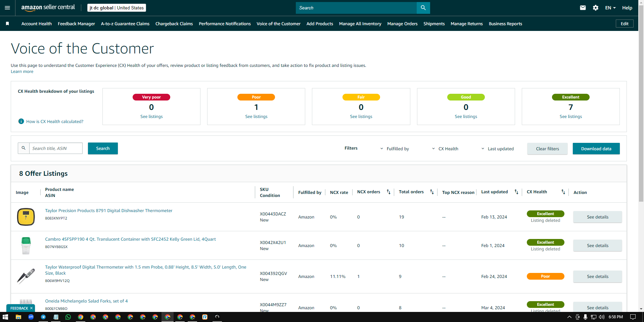Open RingCentral from the taskbar
644x322 pixels.
205,317
